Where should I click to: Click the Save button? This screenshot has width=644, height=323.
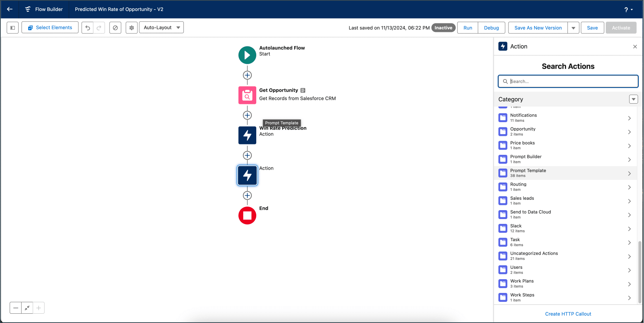click(592, 28)
